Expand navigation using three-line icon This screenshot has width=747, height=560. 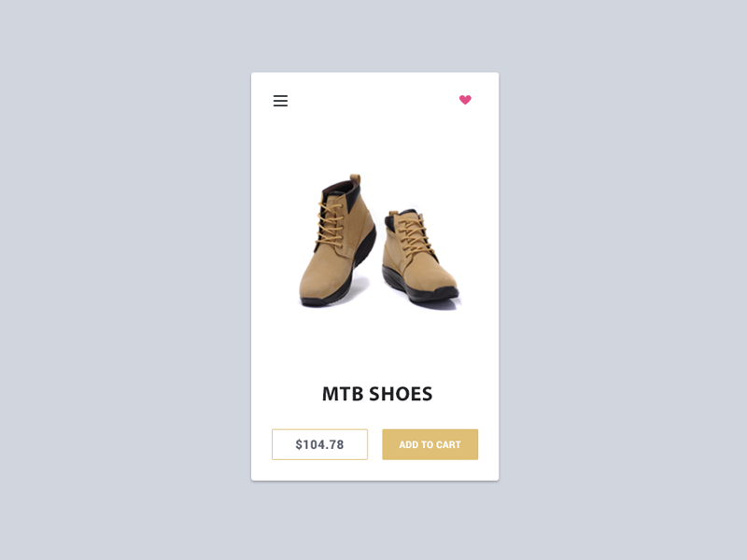(x=280, y=101)
